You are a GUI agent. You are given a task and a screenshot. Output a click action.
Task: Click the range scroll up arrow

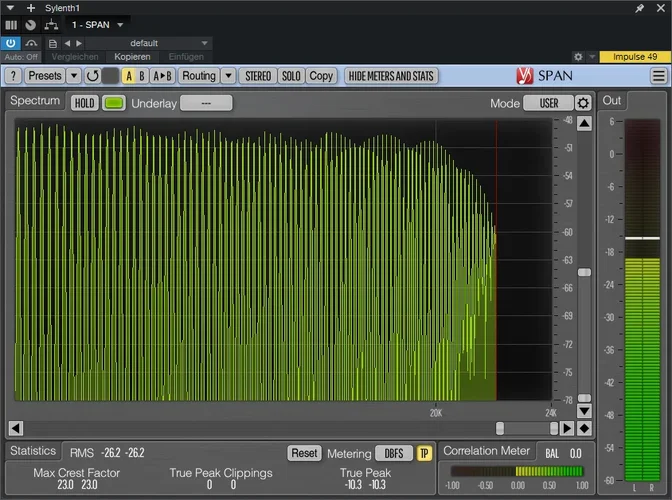pos(584,123)
